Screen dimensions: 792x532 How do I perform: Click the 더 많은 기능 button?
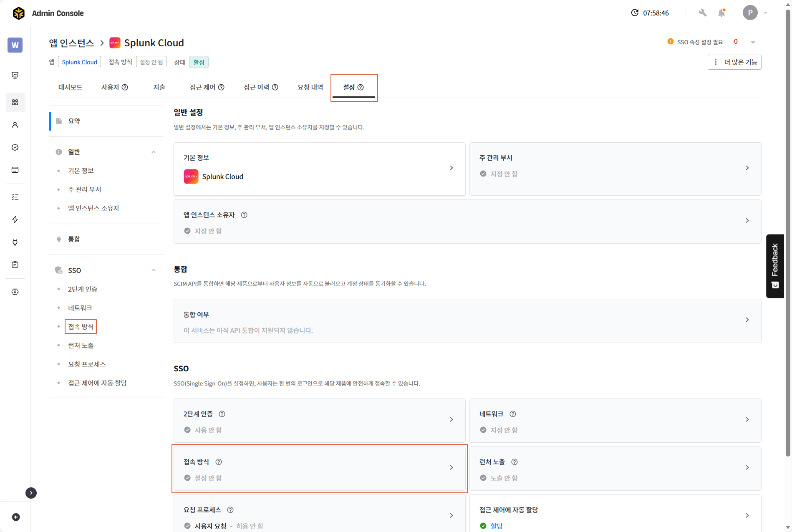(734, 62)
